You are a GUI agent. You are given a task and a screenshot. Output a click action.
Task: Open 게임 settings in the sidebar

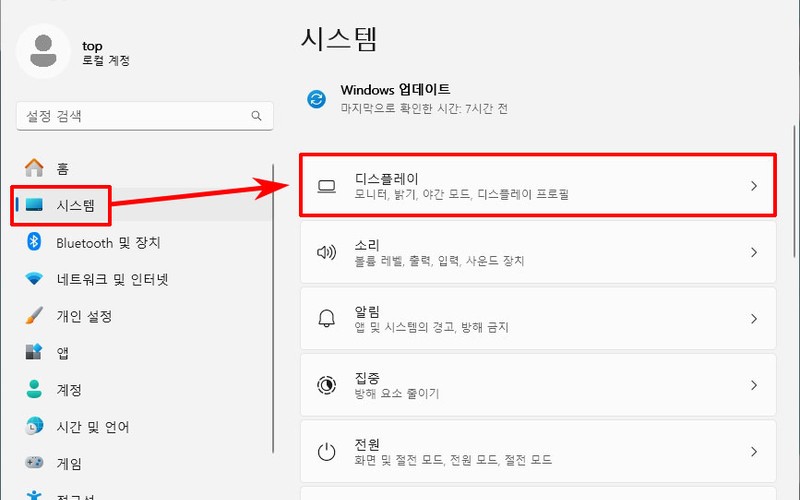click(69, 463)
